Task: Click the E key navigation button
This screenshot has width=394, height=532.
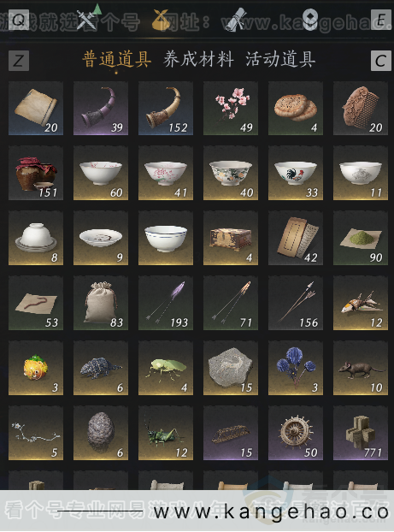Action: tap(381, 20)
